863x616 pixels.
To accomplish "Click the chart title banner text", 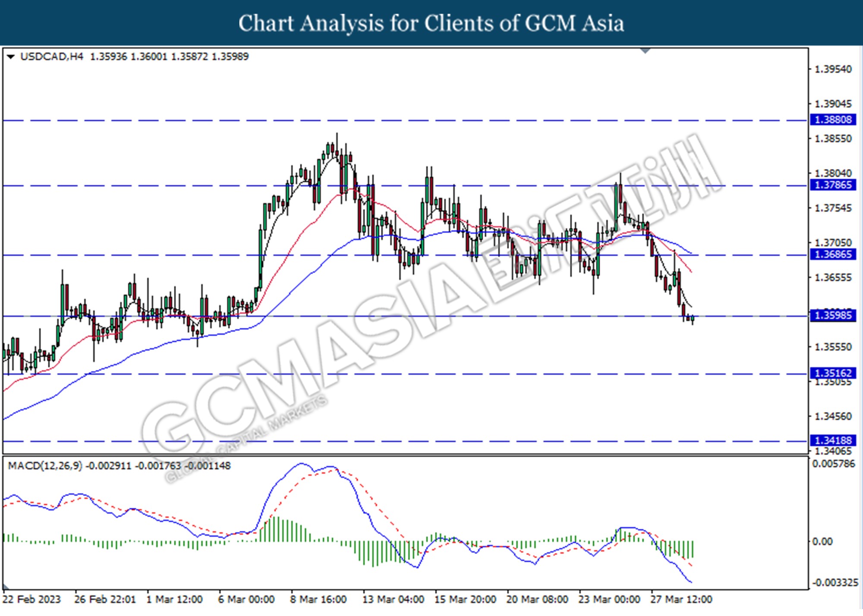I will coord(431,23).
